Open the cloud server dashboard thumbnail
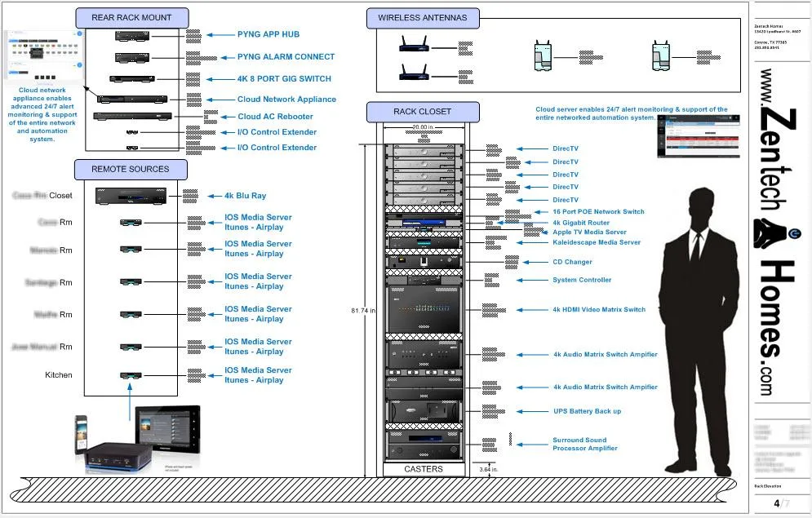This screenshot has width=812, height=518. (698, 136)
